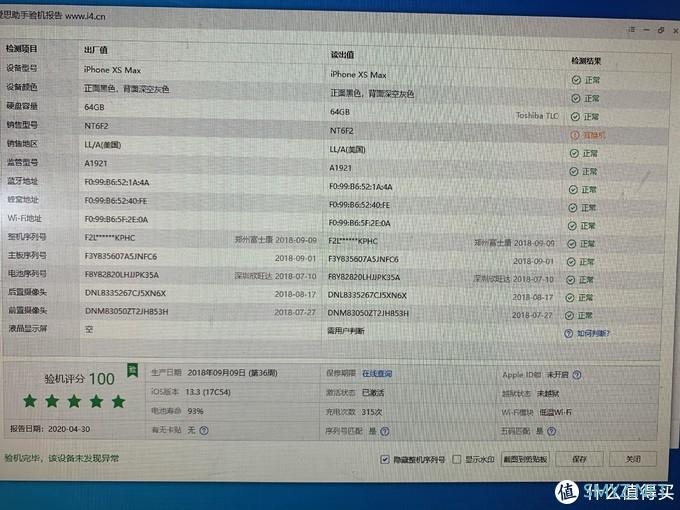The image size is (680, 510).
Task: Click the factory value NT6F2
Action: 96,126
